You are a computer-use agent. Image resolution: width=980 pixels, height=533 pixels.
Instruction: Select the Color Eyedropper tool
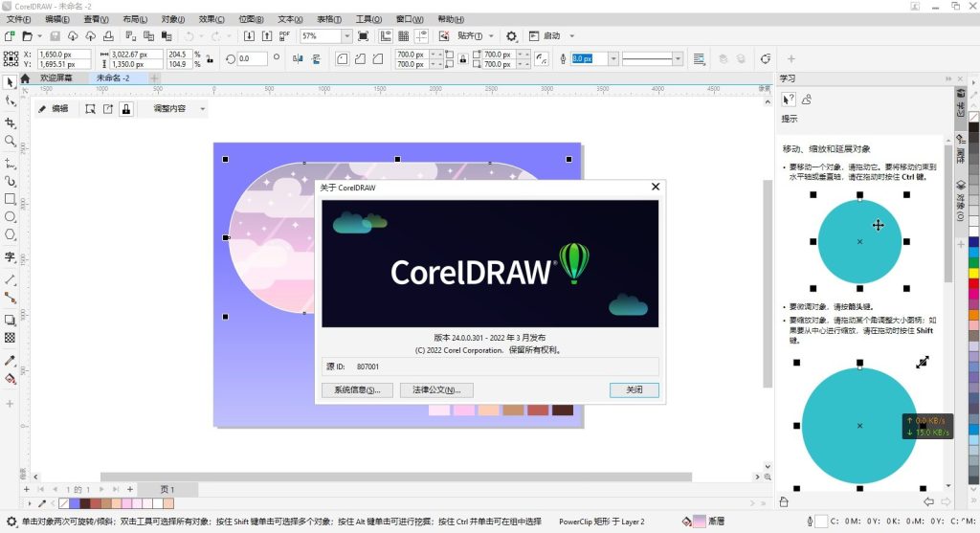(10, 361)
